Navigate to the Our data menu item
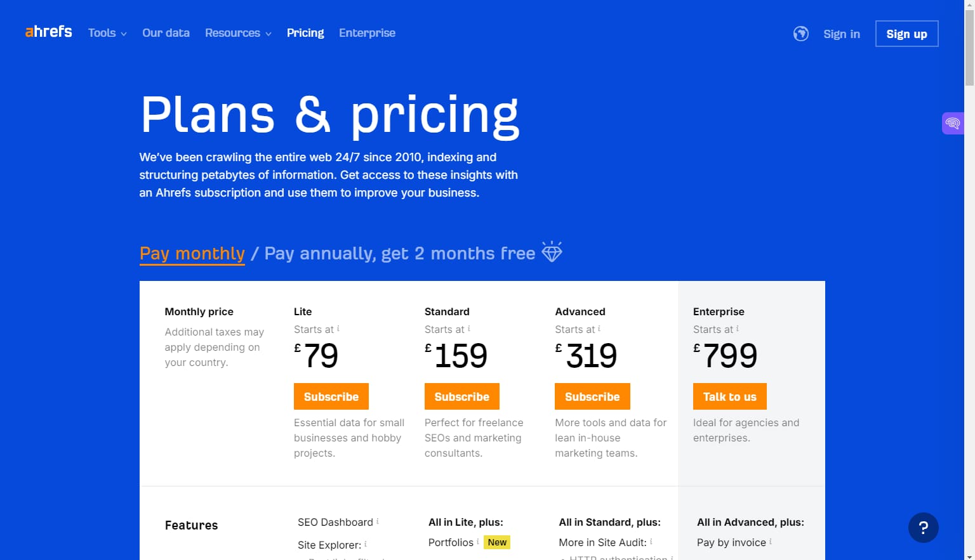 (166, 33)
